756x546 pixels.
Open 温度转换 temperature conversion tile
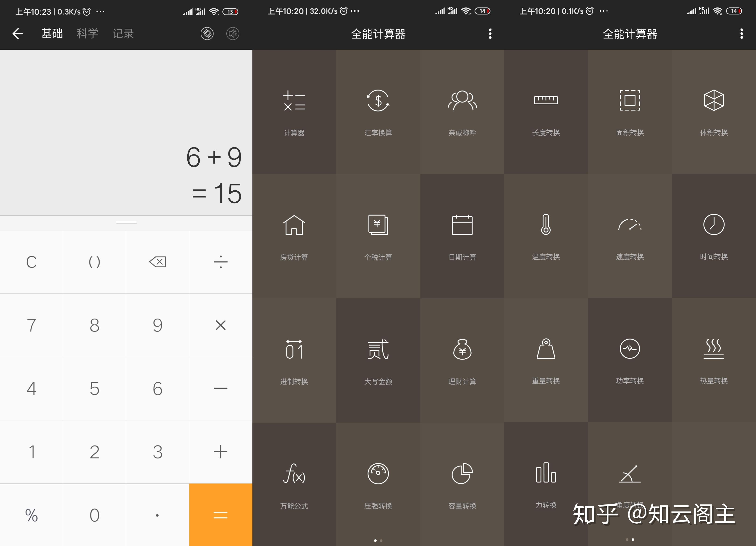point(546,236)
